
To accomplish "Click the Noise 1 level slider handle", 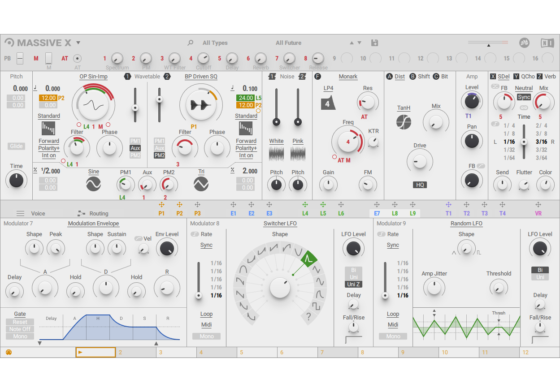I will (x=276, y=121).
